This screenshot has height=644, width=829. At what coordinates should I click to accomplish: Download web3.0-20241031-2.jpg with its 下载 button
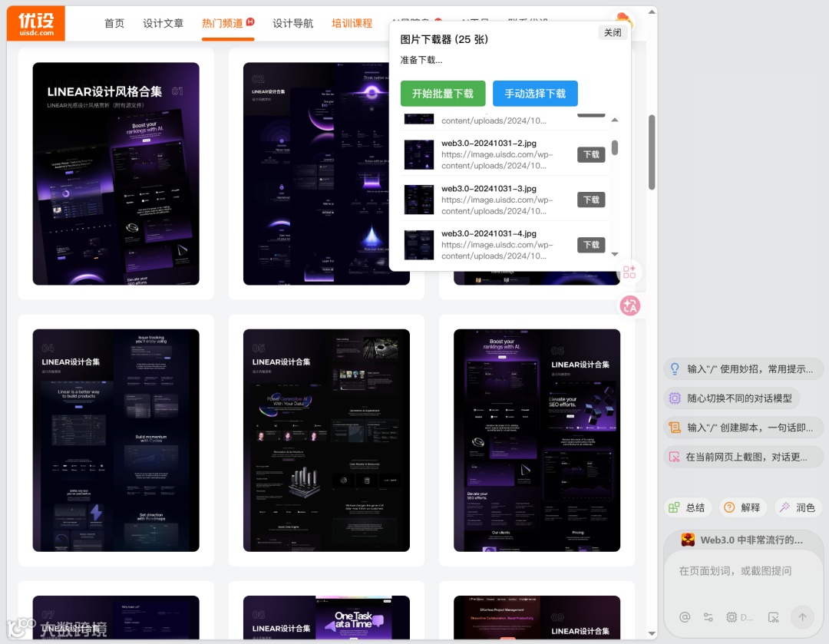591,154
